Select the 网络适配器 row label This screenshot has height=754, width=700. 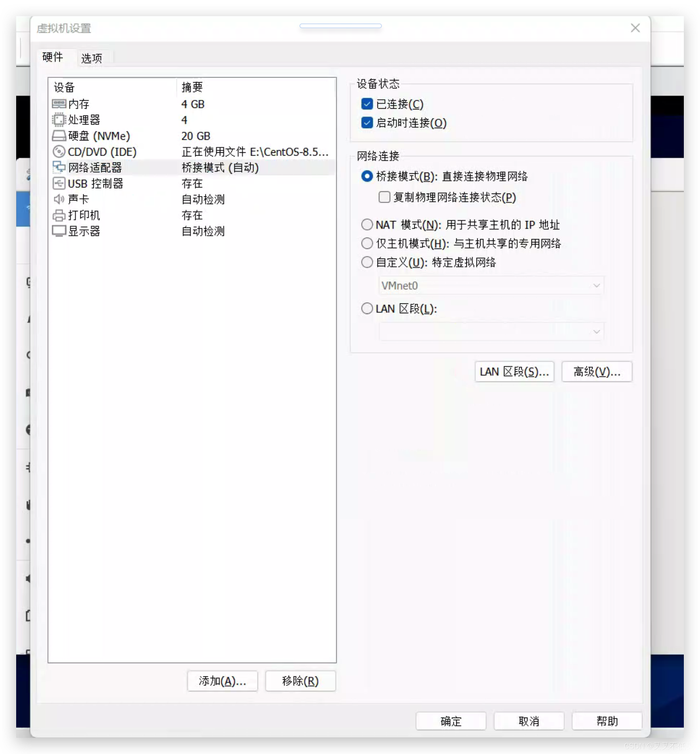pos(95,167)
